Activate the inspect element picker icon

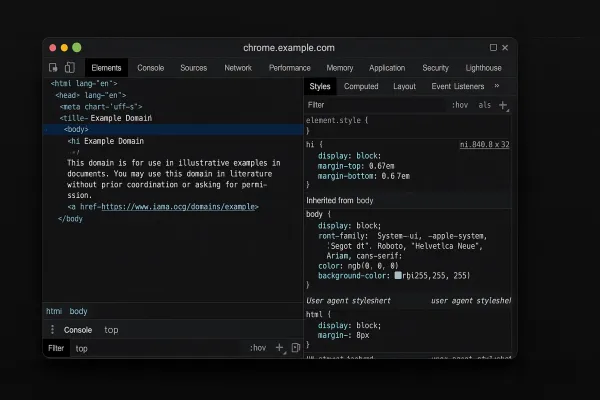(53, 68)
